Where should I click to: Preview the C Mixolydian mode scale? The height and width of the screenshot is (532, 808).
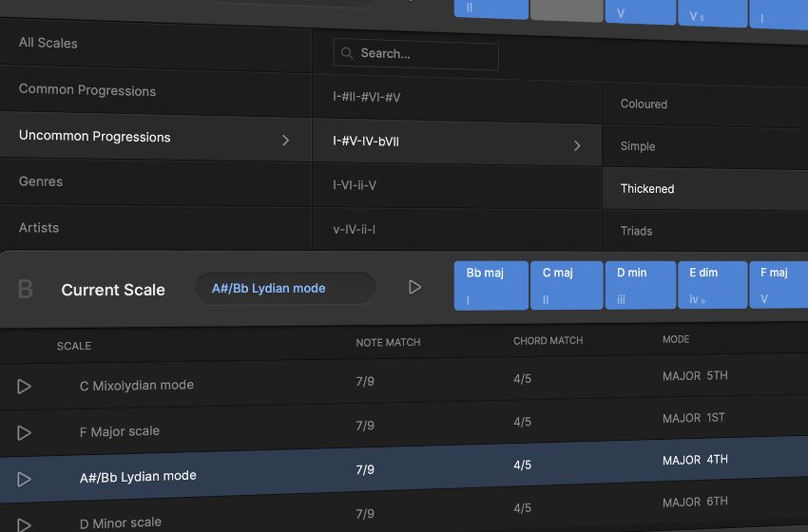[25, 386]
